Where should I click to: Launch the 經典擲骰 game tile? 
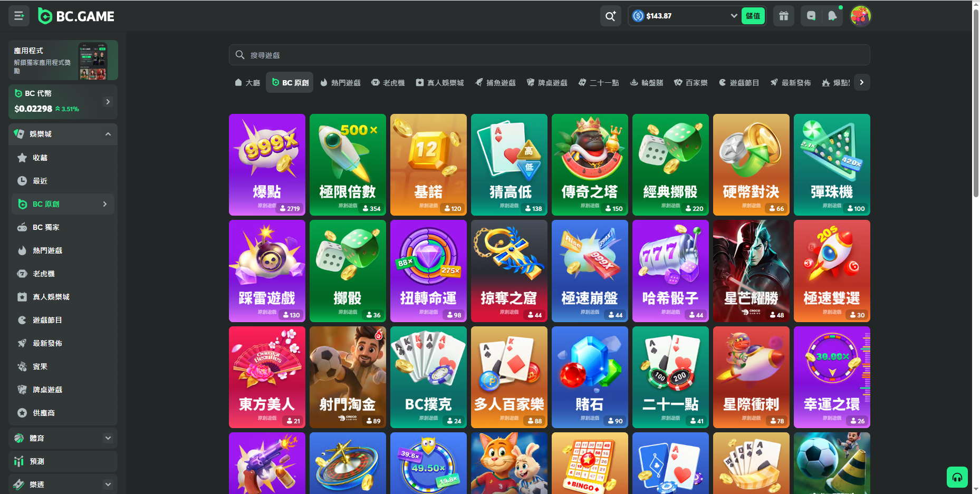coord(670,164)
